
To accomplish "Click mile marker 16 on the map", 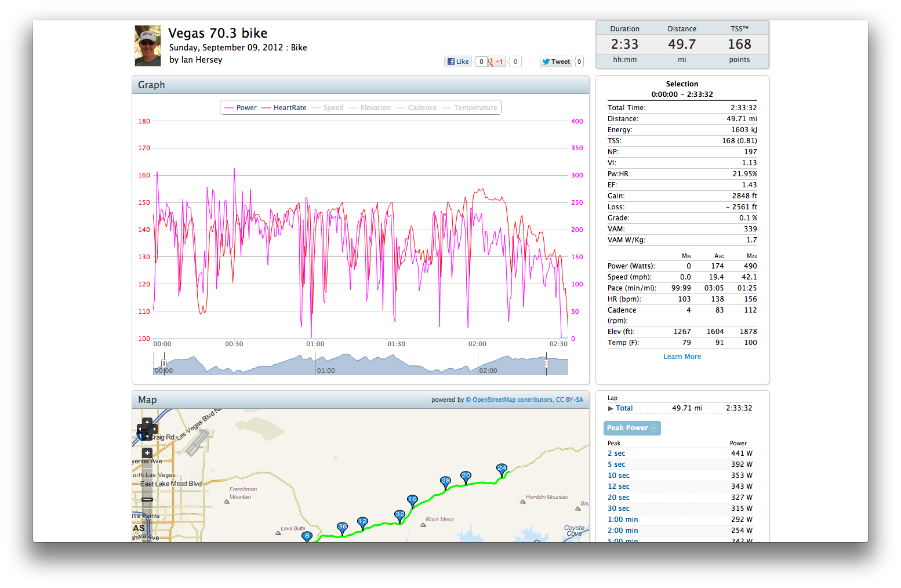I will 412,500.
